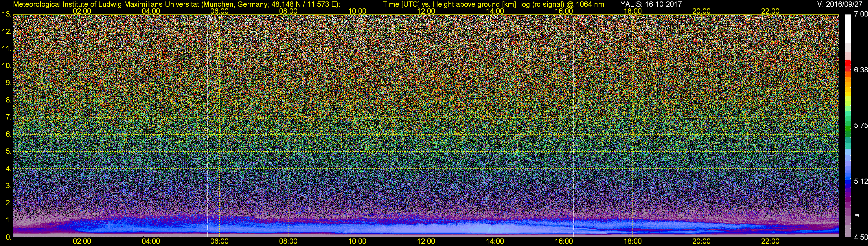This screenshot has width=868, height=246.
Task: Click the small 'eq' marker beside color scale
Action: 857,215
